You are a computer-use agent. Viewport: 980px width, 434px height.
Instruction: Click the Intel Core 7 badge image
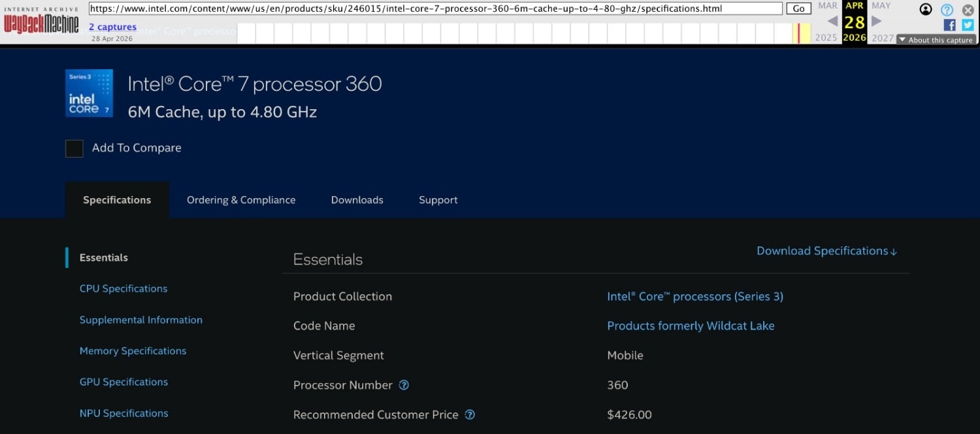click(89, 93)
